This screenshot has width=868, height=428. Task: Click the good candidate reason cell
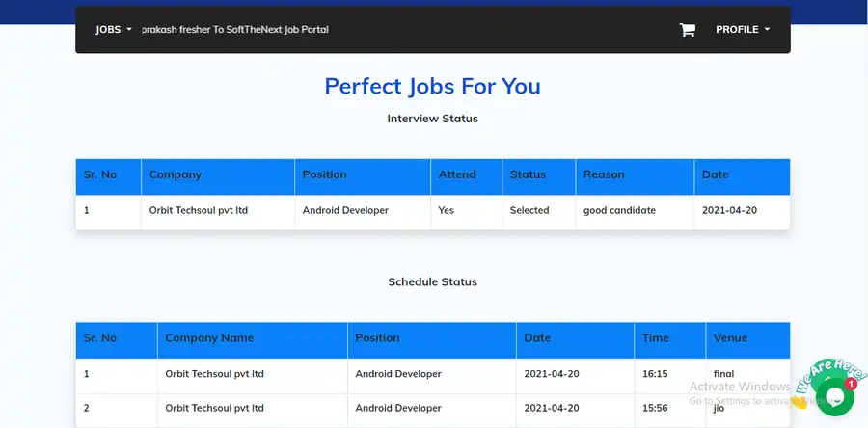pyautogui.click(x=619, y=210)
